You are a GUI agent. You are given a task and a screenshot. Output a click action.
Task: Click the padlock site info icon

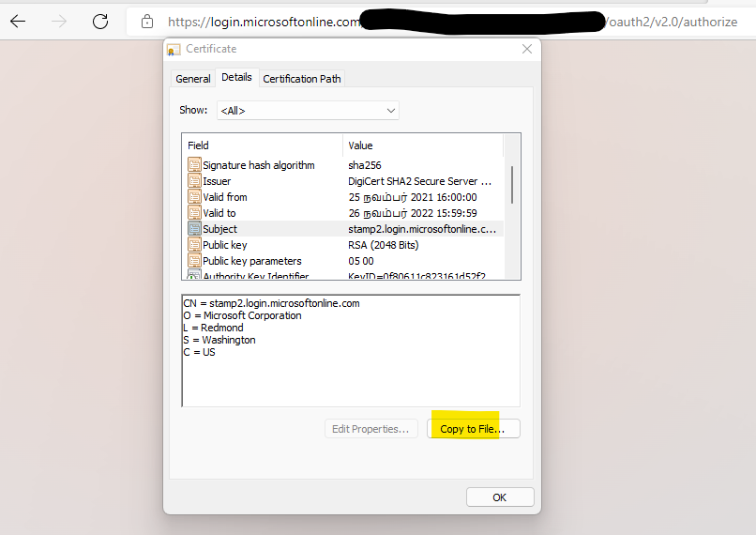click(147, 22)
